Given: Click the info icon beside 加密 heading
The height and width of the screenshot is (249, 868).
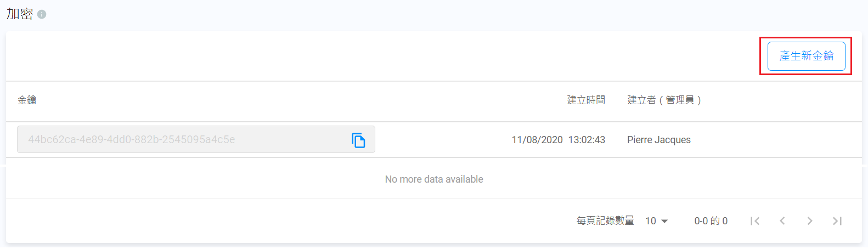Looking at the screenshot, I should tap(42, 14).
